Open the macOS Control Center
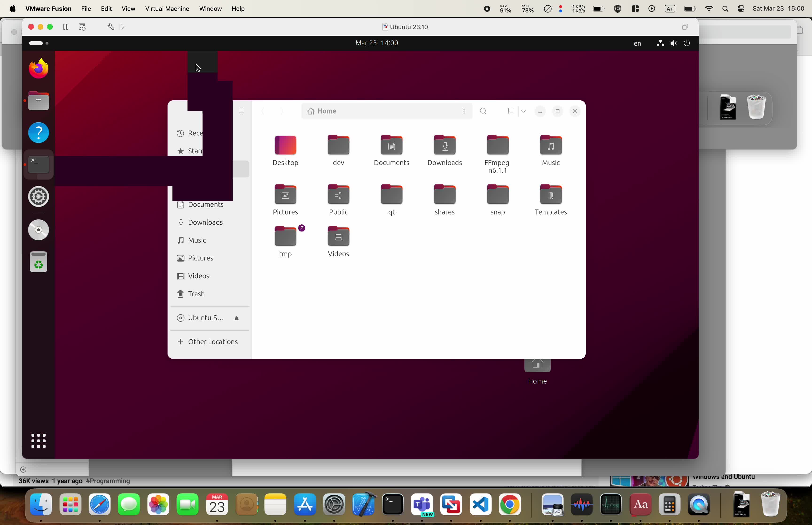 [741, 8]
